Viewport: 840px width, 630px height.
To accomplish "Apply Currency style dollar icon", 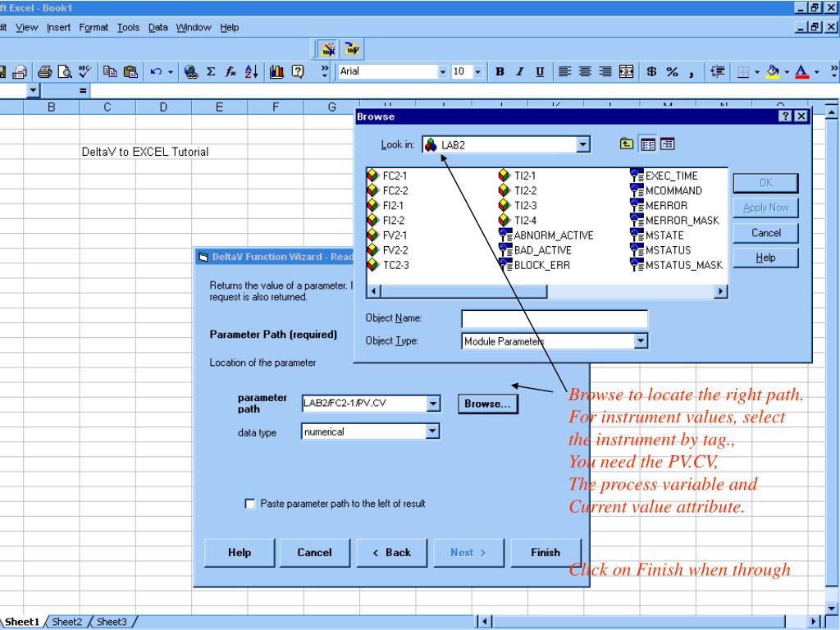I will (x=651, y=72).
